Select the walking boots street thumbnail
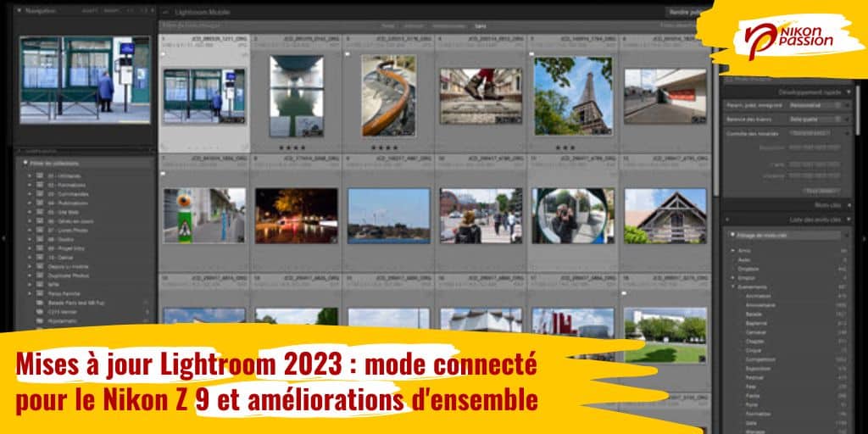The width and height of the screenshot is (868, 434). click(x=481, y=96)
